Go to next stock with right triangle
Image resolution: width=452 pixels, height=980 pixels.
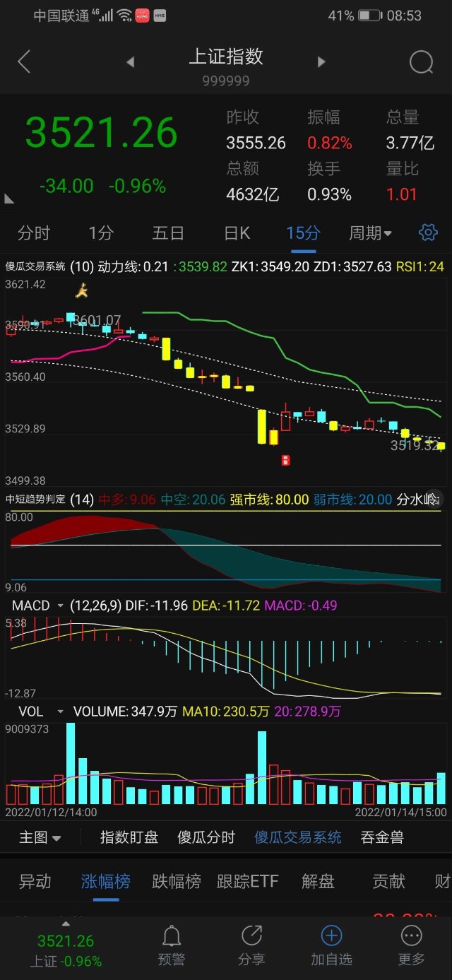click(x=321, y=62)
